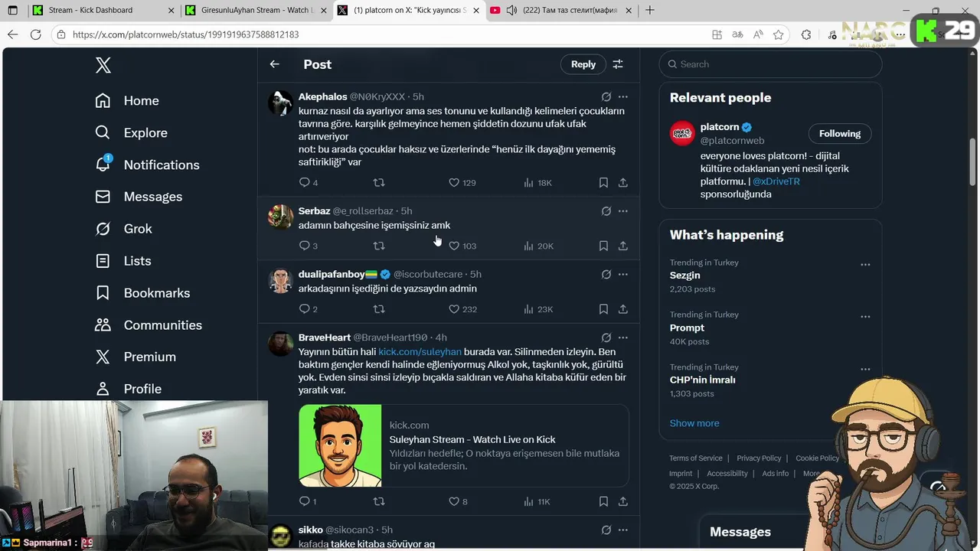This screenshot has width=980, height=551.
Task: Switch to GiresunluAyhan Stream browser tab
Action: click(255, 11)
